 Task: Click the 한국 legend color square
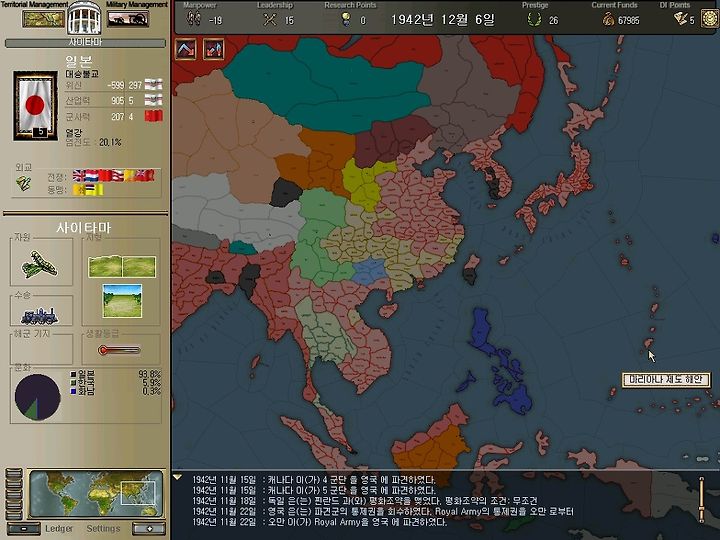(73, 382)
